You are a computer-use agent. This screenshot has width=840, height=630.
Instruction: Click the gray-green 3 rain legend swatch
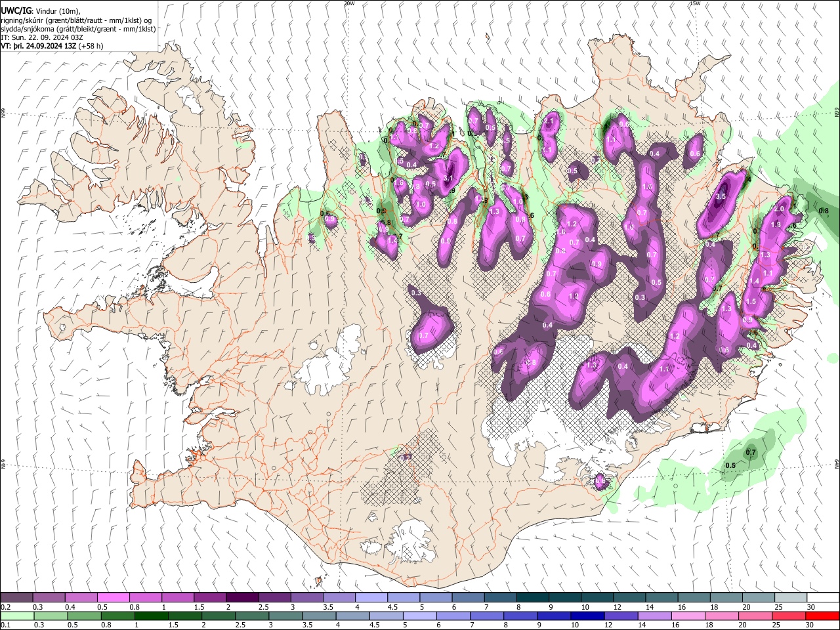[x=286, y=616]
